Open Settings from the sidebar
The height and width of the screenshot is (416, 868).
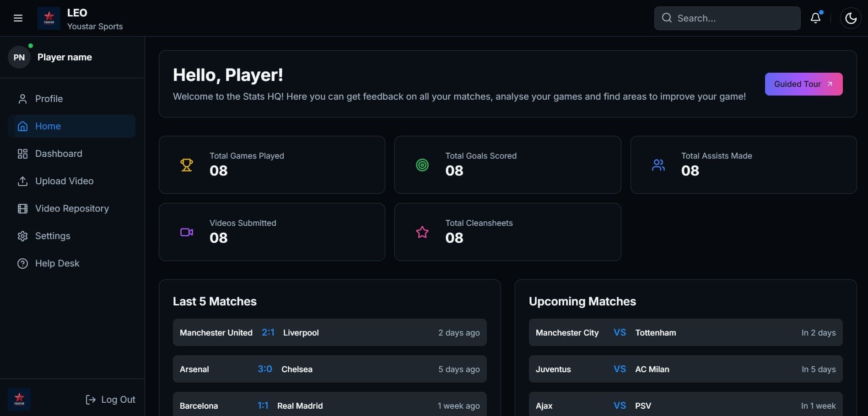[53, 236]
